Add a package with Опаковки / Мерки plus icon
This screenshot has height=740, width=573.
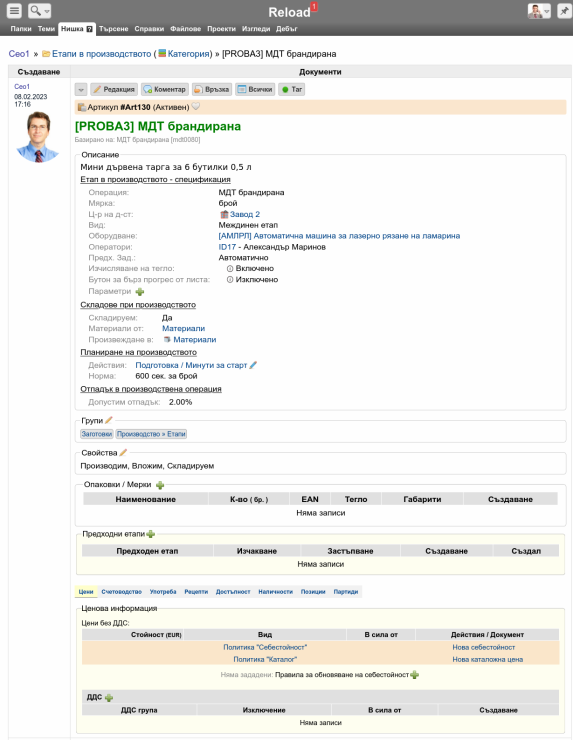click(x=160, y=485)
